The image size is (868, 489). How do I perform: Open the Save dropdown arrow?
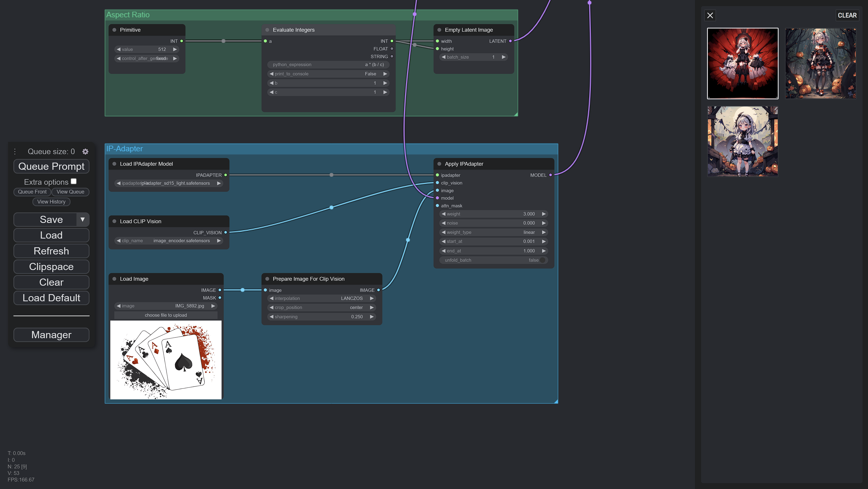83,220
